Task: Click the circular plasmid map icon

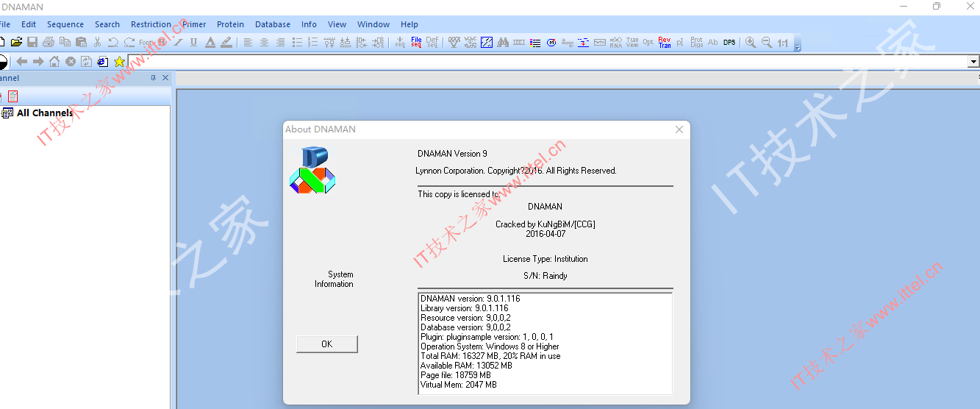Action: tap(551, 43)
